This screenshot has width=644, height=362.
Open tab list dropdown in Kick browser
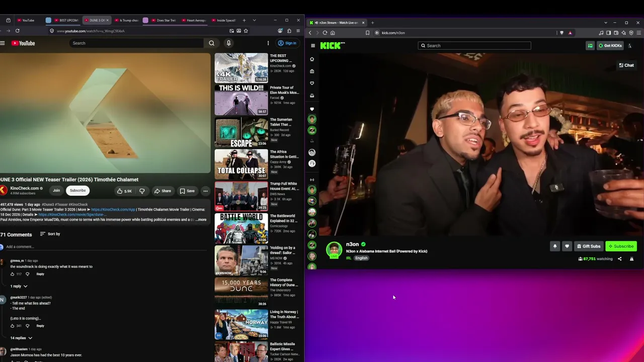tap(605, 23)
